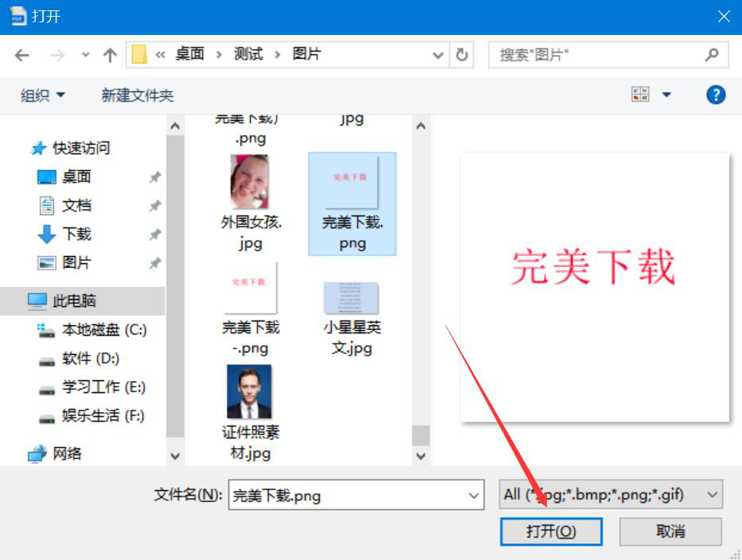The height and width of the screenshot is (560, 742).
Task: Click 新建文件夹 button
Action: [138, 95]
